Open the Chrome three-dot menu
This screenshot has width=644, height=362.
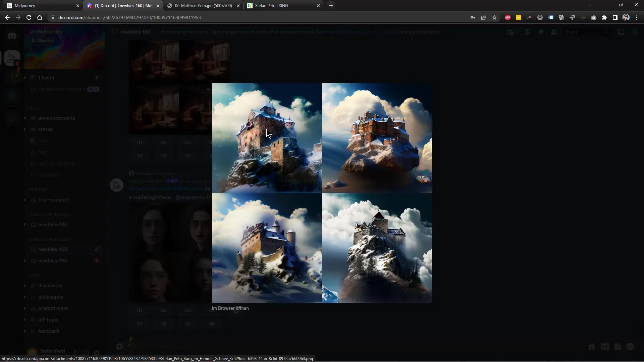(637, 17)
